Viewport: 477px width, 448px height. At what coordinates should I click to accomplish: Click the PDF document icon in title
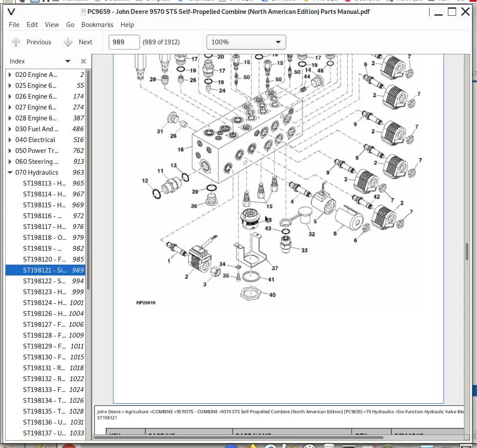tap(83, 12)
